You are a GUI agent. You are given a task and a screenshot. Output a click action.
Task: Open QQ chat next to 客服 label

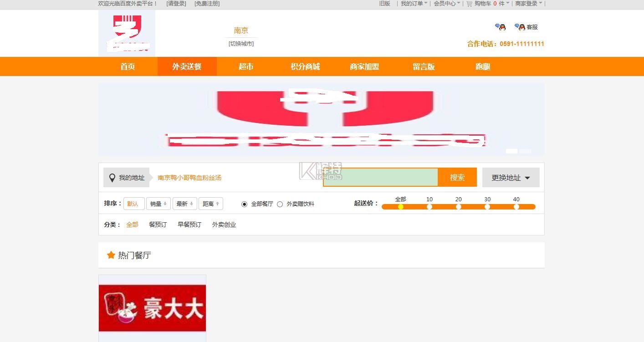pos(520,27)
